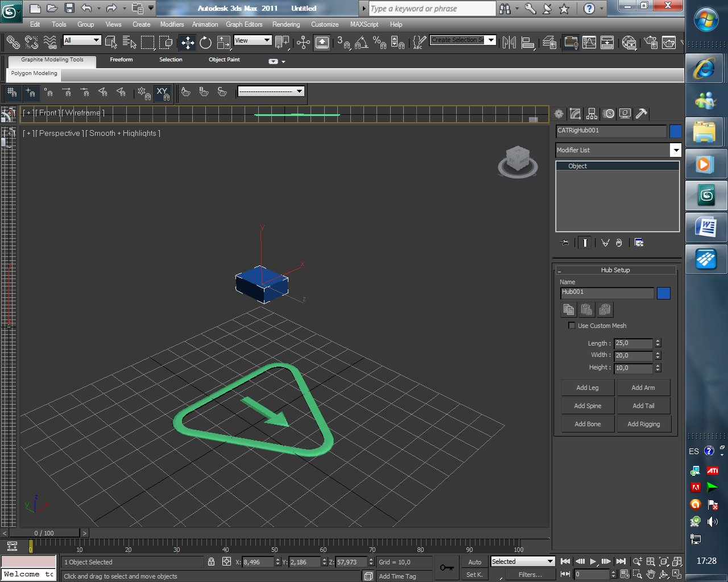Screen dimensions: 728x582
Task: Open the Time Configuration dialog
Action: coord(624,575)
